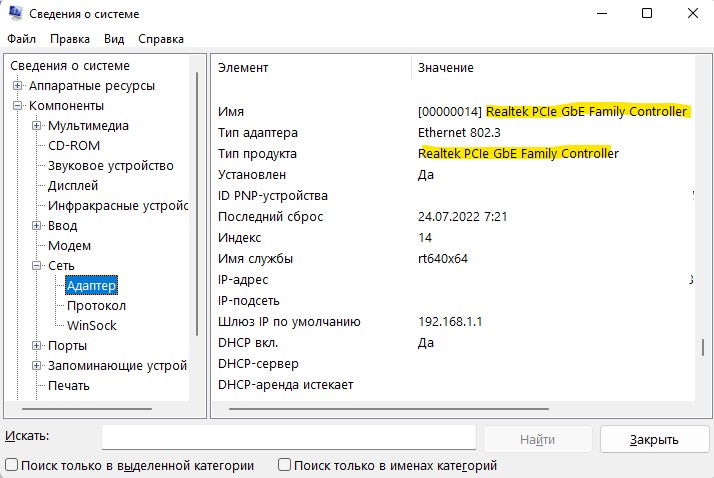714x478 pixels.
Task: Select the IP-подсеть row
Action: click(453, 300)
